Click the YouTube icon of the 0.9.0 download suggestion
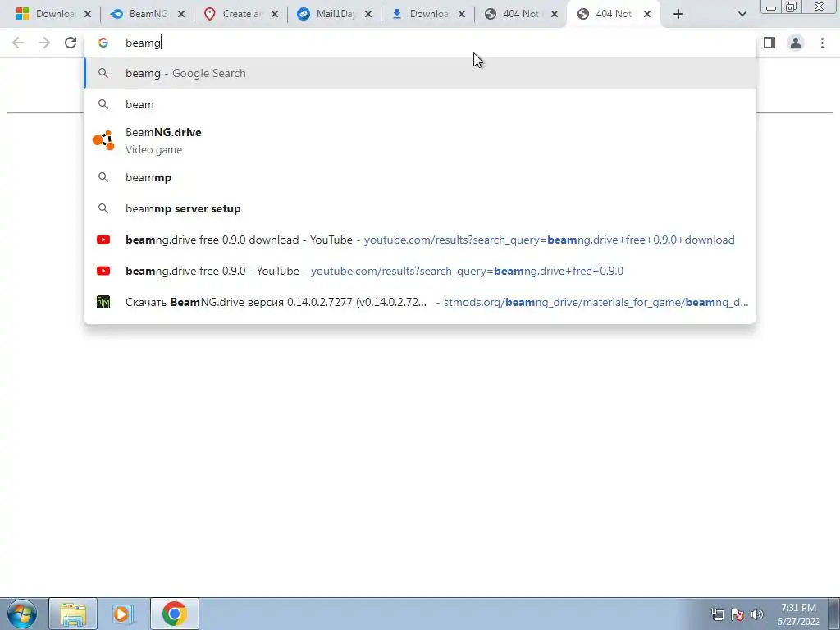Viewport: 840px width, 630px height. 103,240
